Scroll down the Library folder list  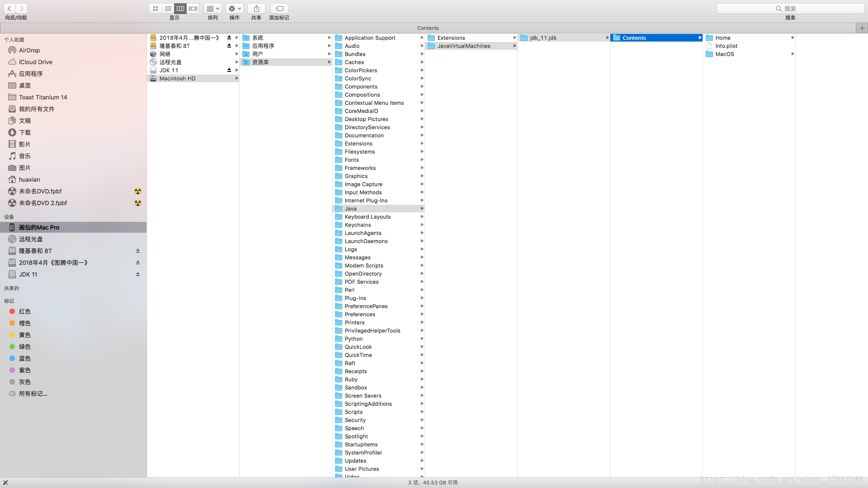point(426,474)
